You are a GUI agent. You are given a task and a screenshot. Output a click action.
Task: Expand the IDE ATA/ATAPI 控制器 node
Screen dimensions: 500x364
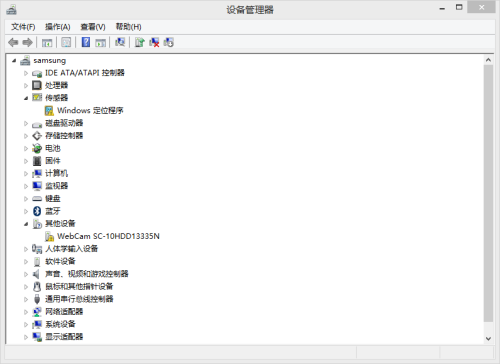click(x=26, y=73)
